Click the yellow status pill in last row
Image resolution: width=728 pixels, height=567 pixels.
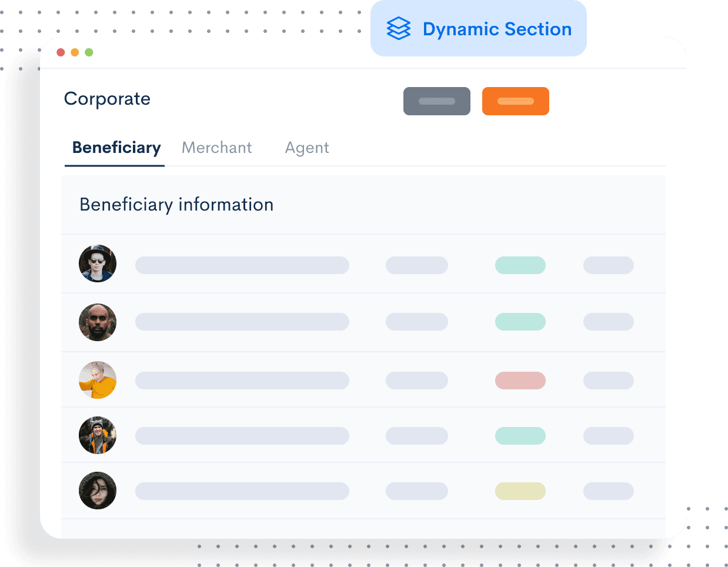tap(520, 491)
